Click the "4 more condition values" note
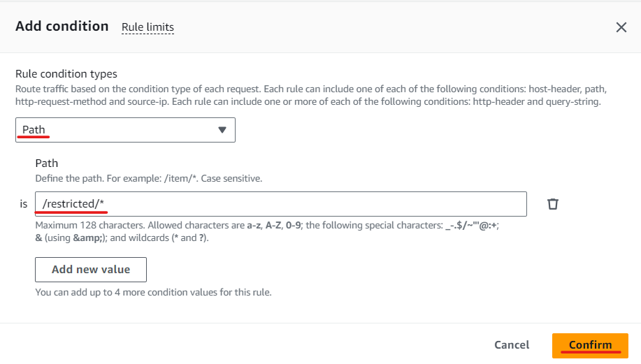 coord(153,293)
